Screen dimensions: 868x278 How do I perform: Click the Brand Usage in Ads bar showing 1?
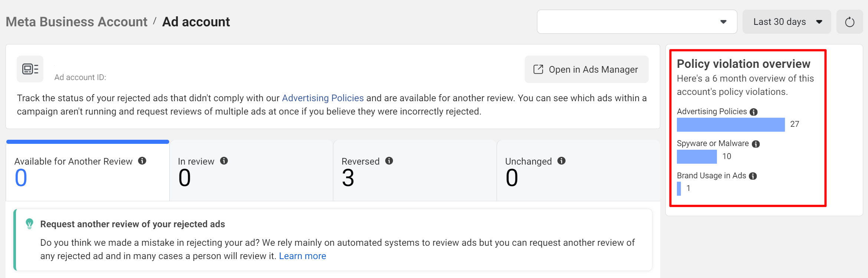[679, 189]
